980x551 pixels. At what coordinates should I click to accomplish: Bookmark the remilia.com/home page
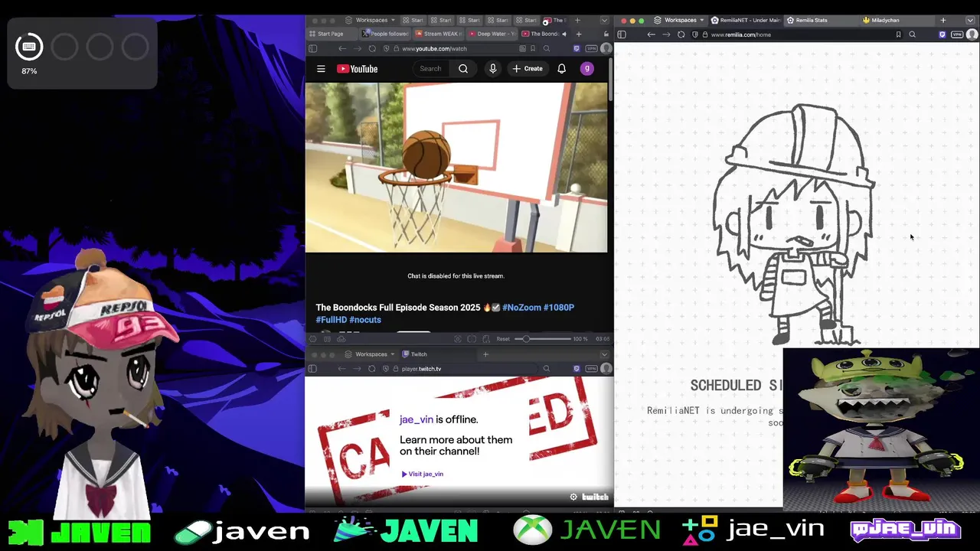point(898,34)
